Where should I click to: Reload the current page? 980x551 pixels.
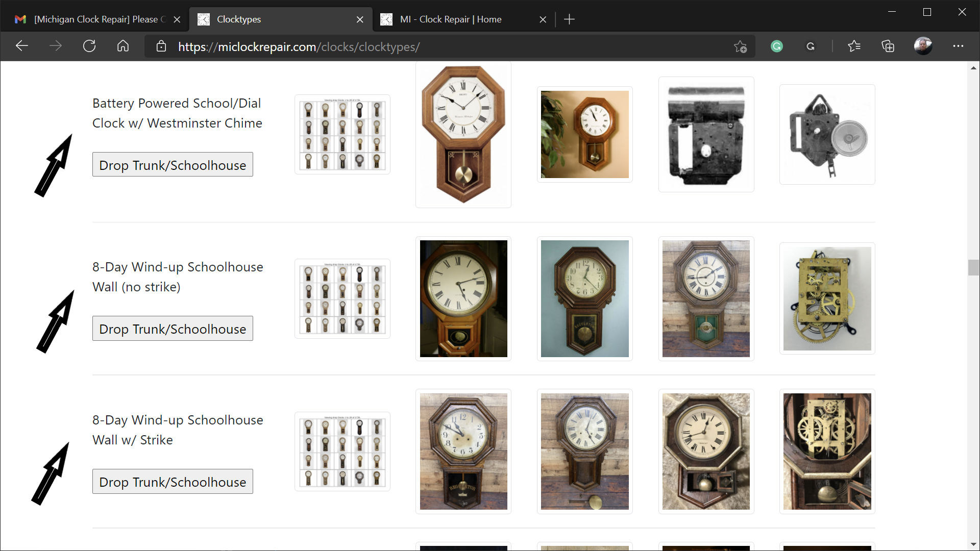coord(89,46)
